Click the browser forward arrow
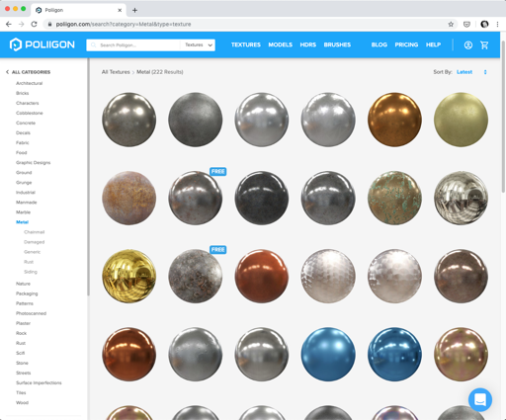Screen dimensions: 506x420 pos(21,24)
